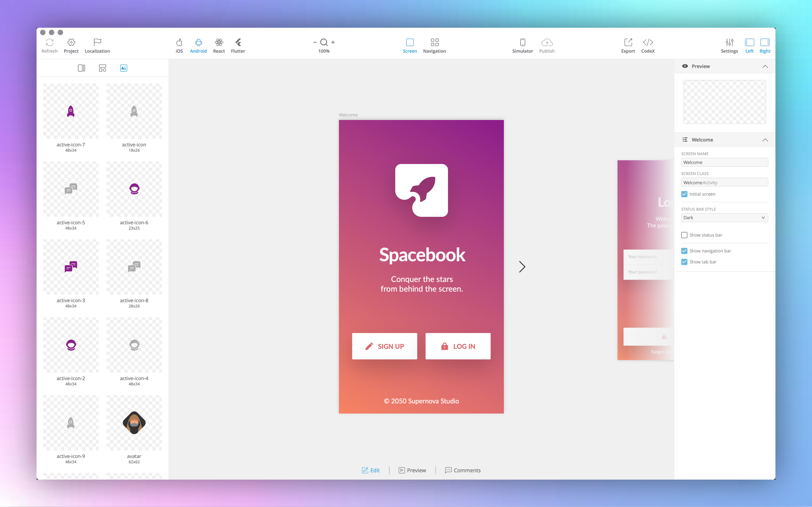Select the avatar asset thumbnail
The height and width of the screenshot is (507, 812).
coord(134,423)
